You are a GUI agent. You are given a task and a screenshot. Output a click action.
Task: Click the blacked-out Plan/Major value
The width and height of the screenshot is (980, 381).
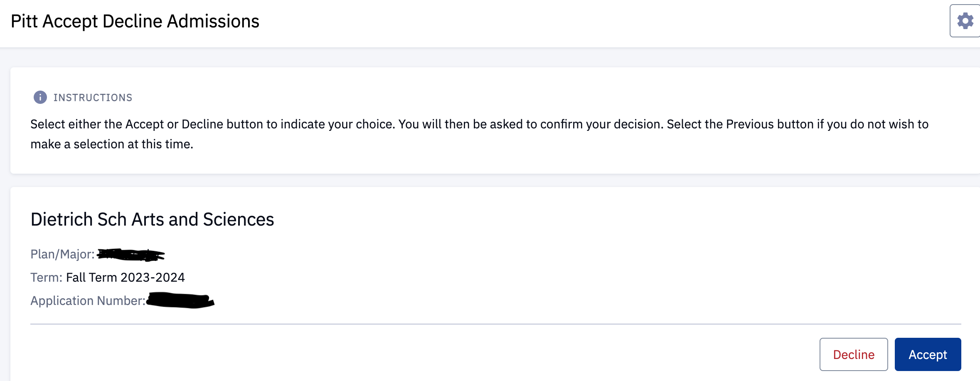pos(131,254)
